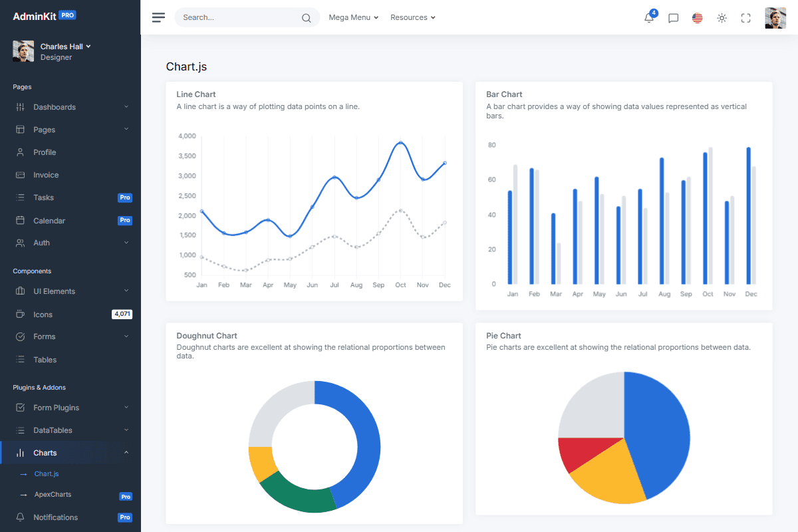Expand the Forms menu chevron
The width and height of the screenshot is (798, 532).
126,336
